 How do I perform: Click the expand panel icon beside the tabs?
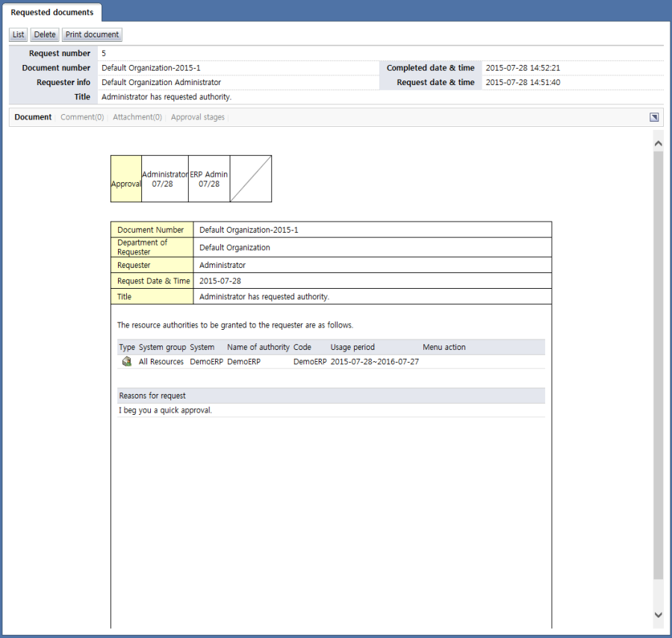[654, 117]
